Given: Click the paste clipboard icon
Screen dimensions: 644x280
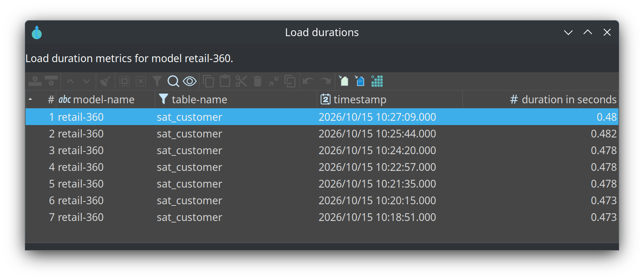Looking at the screenshot, I should [x=225, y=81].
